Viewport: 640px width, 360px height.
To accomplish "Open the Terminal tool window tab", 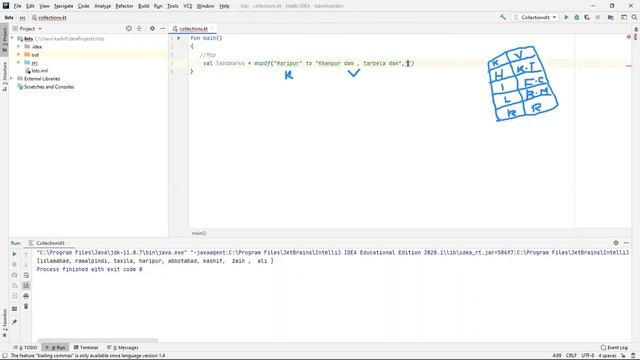I will 86,348.
